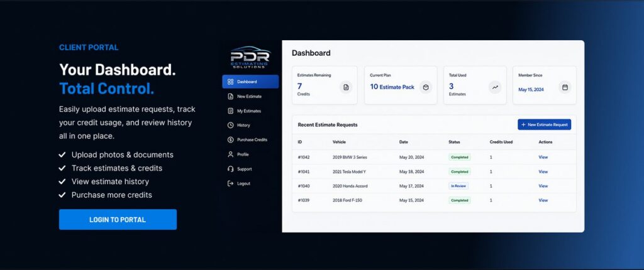View estimate #1042 BMW 3 Series
This screenshot has height=270, width=644.
(543, 157)
